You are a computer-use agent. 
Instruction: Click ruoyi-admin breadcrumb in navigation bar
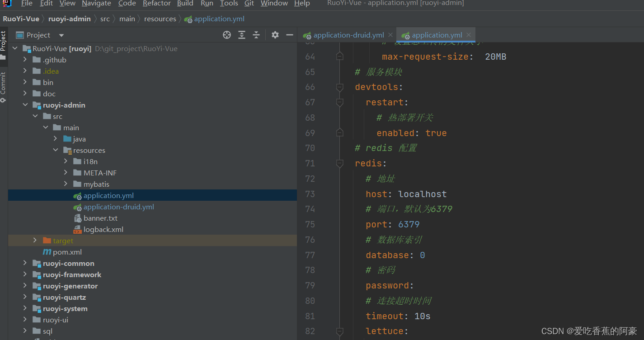(70, 19)
